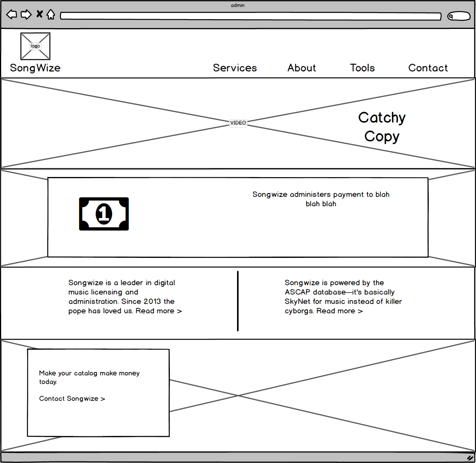This screenshot has height=463, width=476.
Task: Click the dollar bill money icon
Action: point(104,214)
